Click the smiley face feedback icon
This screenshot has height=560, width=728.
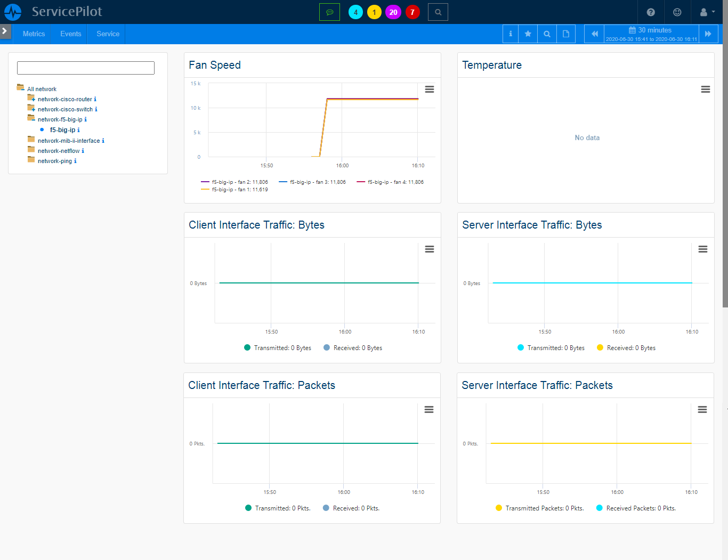[677, 12]
